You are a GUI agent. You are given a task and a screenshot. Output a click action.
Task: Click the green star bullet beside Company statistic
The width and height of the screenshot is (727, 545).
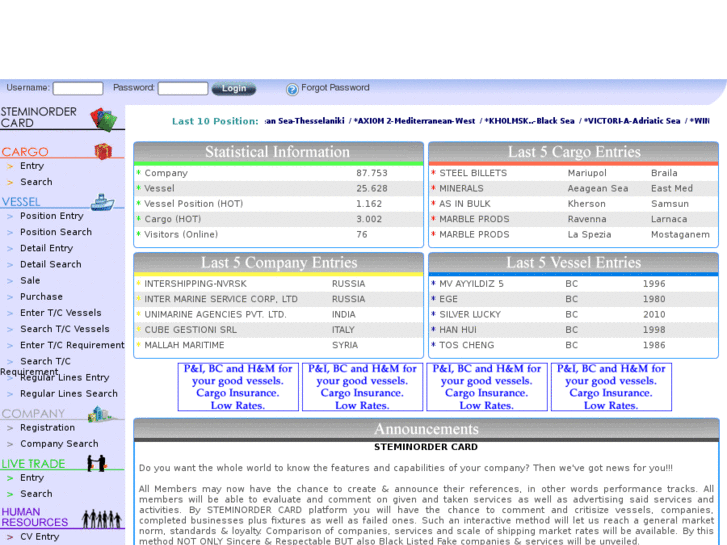pos(139,173)
